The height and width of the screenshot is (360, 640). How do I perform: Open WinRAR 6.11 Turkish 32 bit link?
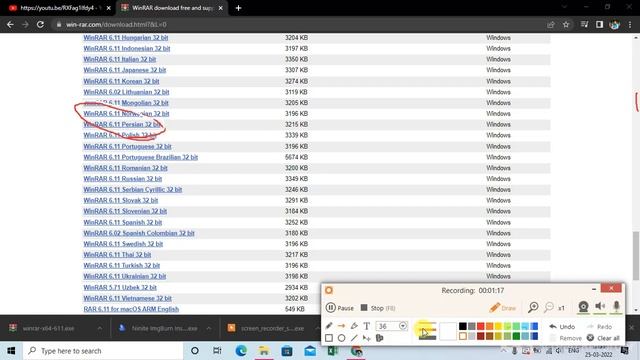pos(122,265)
